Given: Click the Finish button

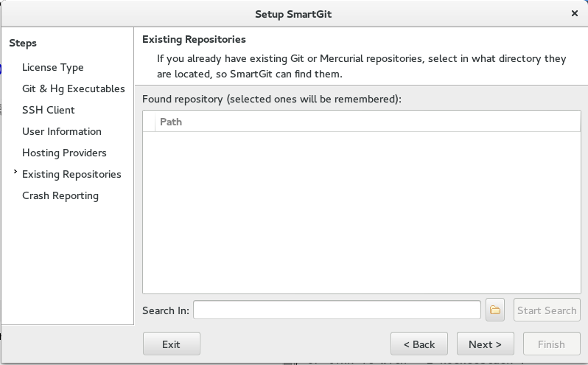Looking at the screenshot, I should [552, 344].
